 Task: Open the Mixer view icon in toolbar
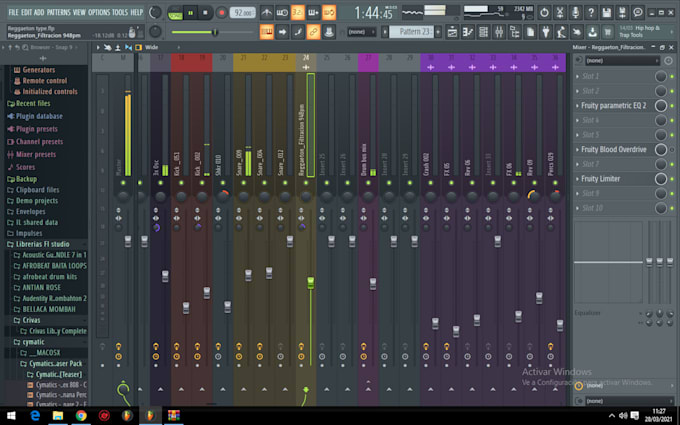pos(499,32)
